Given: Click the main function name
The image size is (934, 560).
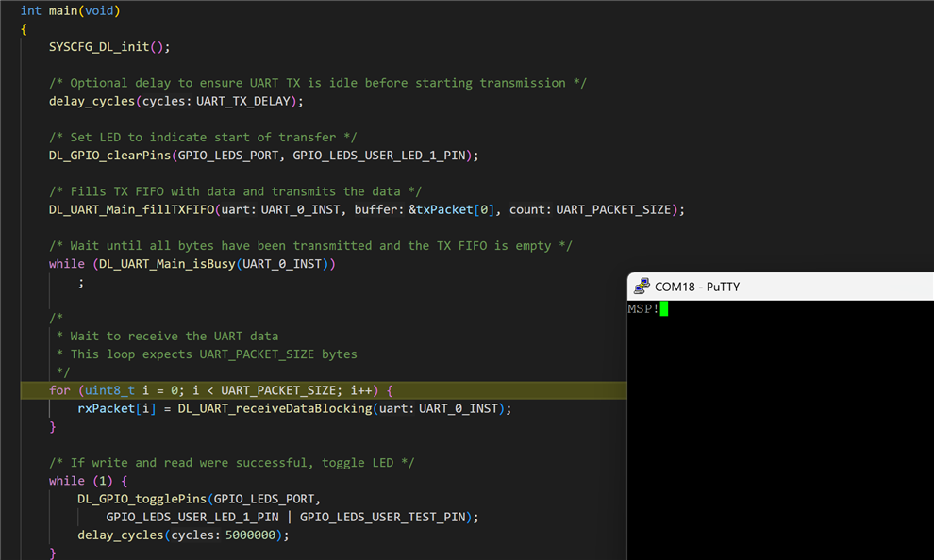Looking at the screenshot, I should pos(63,10).
